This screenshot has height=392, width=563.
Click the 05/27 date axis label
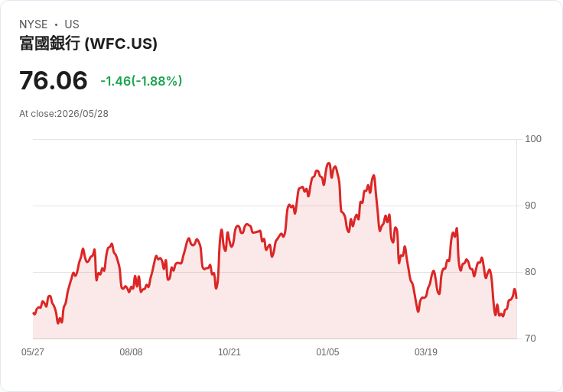[x=33, y=352]
